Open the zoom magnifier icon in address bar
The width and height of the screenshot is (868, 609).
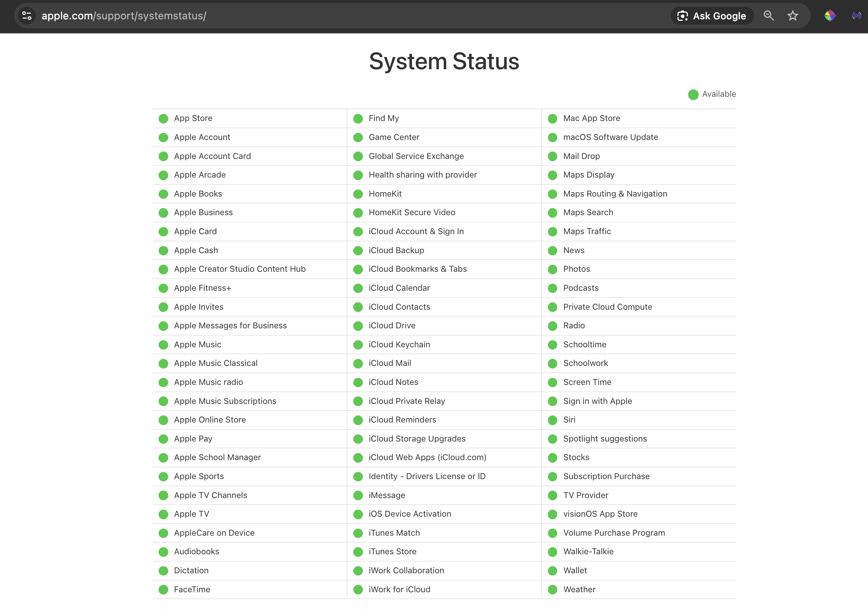[769, 16]
